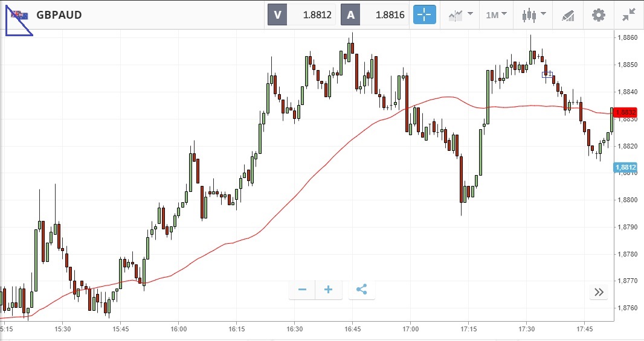Click the GBPAUD instrument name

59,14
